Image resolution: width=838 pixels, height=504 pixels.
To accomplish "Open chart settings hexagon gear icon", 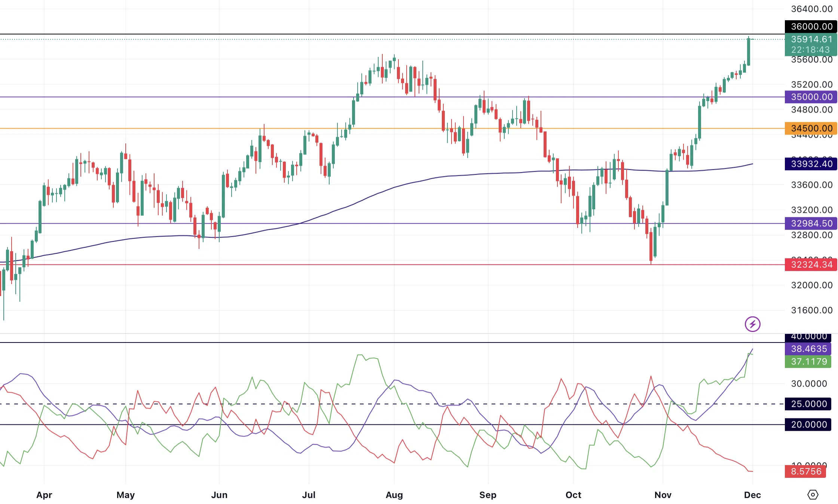I will tap(813, 495).
